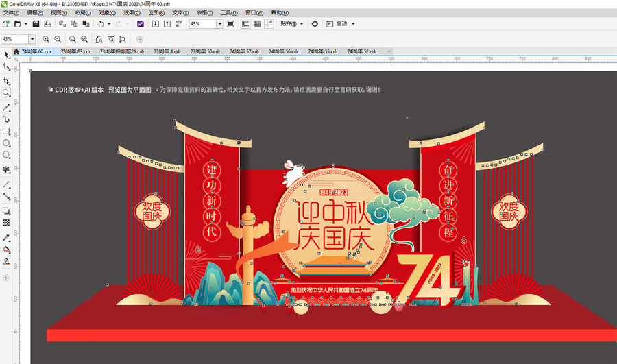Open the 文件 menu
Viewport: 617px width, 364px height.
point(12,13)
